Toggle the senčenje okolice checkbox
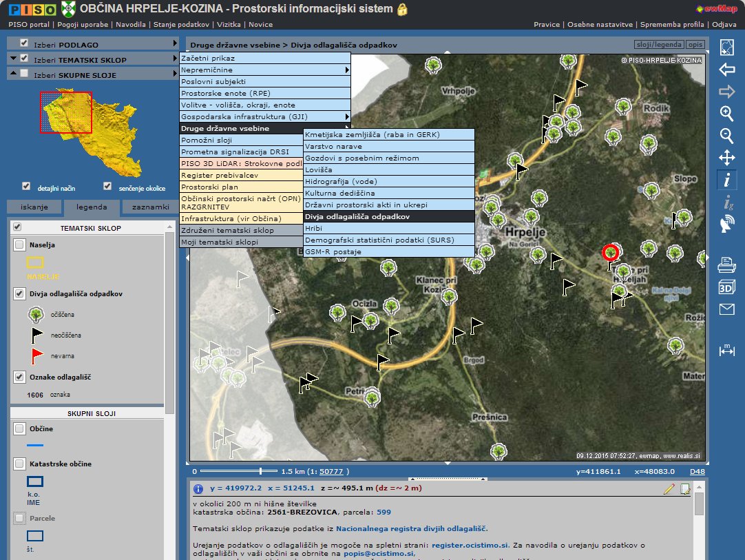The image size is (745, 560). [107, 187]
